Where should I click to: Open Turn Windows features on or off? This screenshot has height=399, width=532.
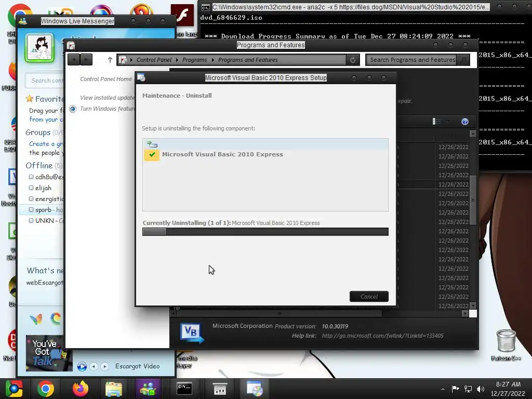[108, 109]
